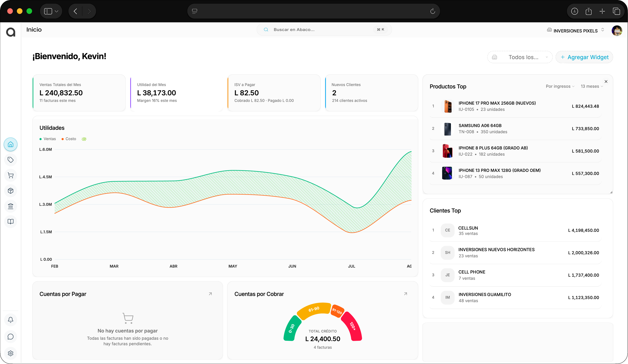Open Cuentas por Cobrar arrow link
Image resolution: width=628 pixels, height=364 pixels.
(x=406, y=294)
